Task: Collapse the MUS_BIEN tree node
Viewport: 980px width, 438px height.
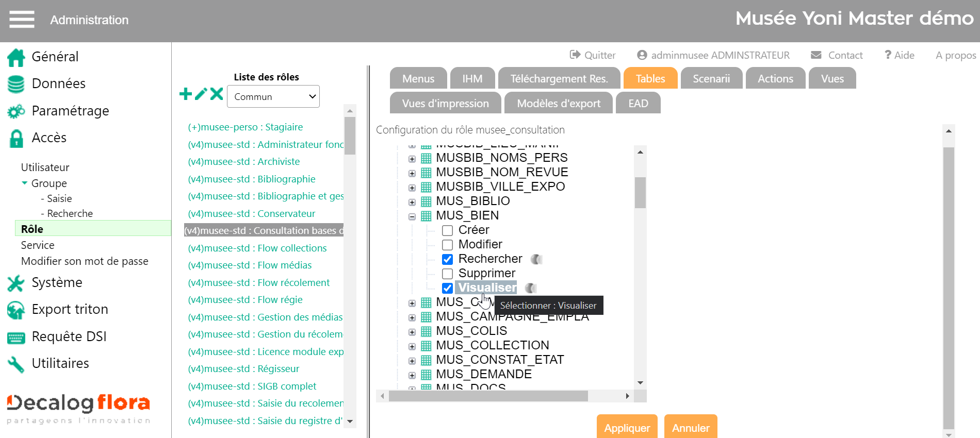Action: [x=412, y=216]
